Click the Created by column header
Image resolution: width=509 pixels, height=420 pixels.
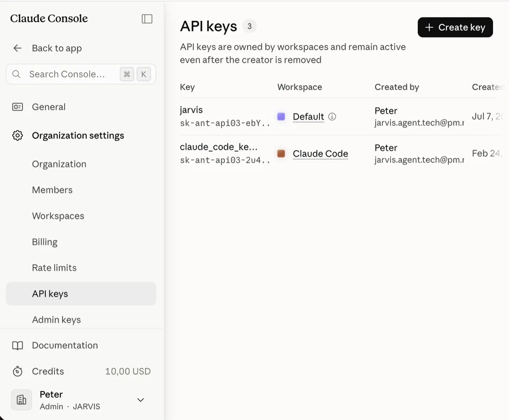click(x=397, y=87)
